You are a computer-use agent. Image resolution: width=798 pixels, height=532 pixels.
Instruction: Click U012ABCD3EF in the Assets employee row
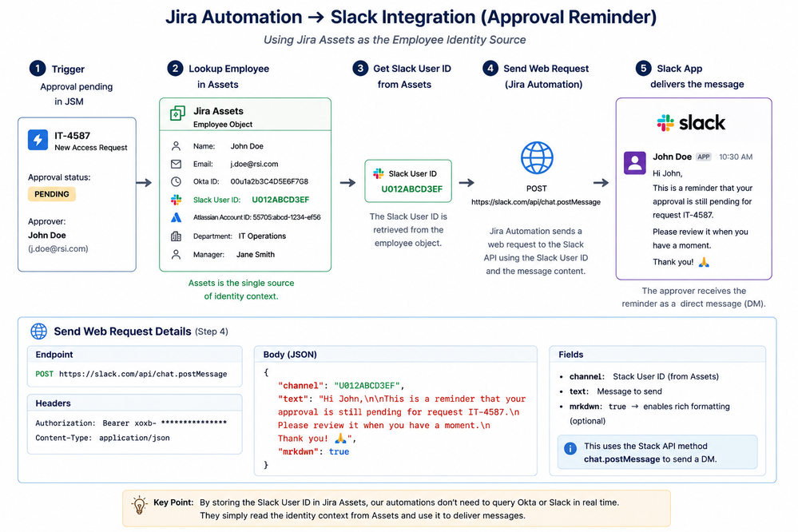coord(280,200)
